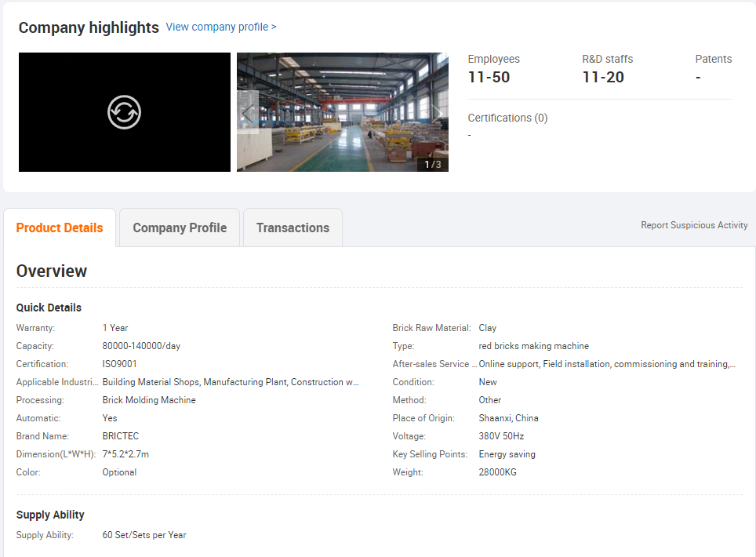Select Method value Other
This screenshot has height=557, width=756.
[x=490, y=400]
